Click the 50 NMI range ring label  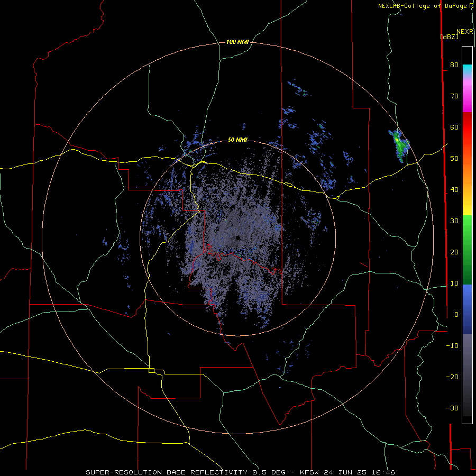coord(237,140)
